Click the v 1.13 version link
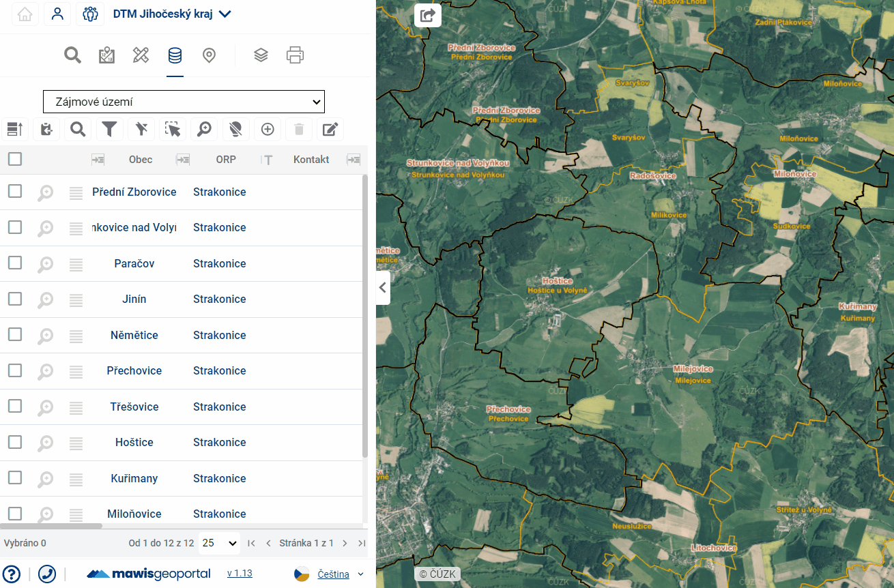 click(x=240, y=574)
